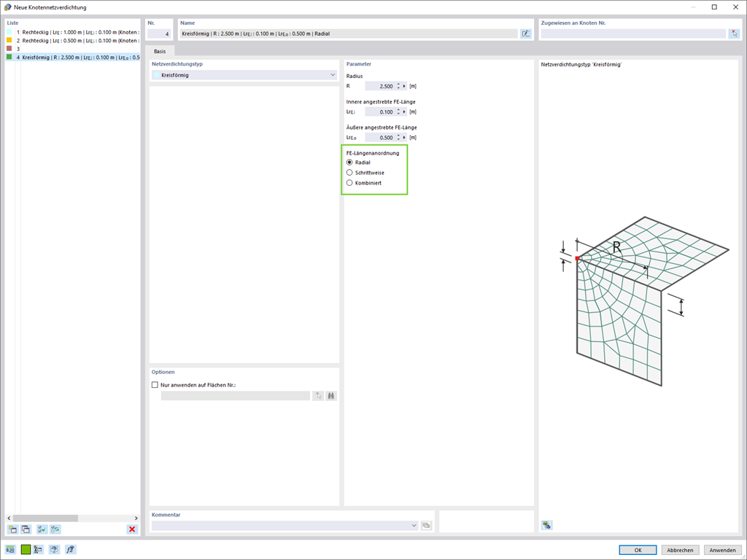Click the RFEM app icon in title bar

tap(7, 7)
